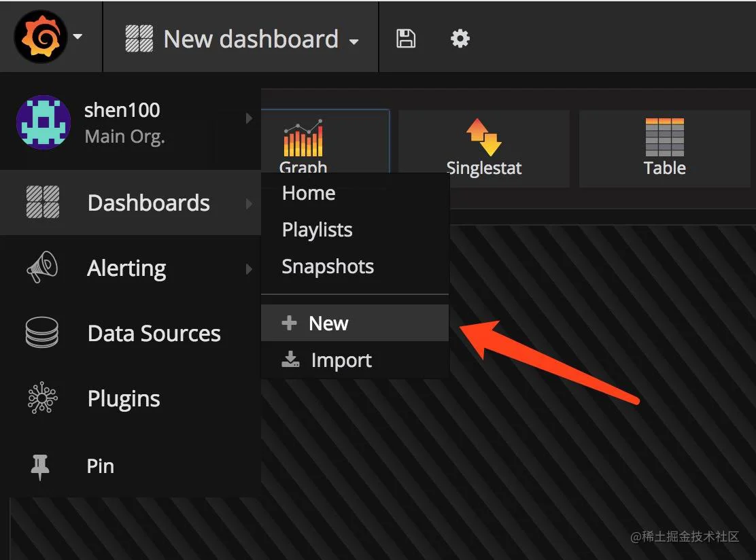The image size is (756, 560).
Task: Click the Alerting megaphone icon
Action: point(42,267)
